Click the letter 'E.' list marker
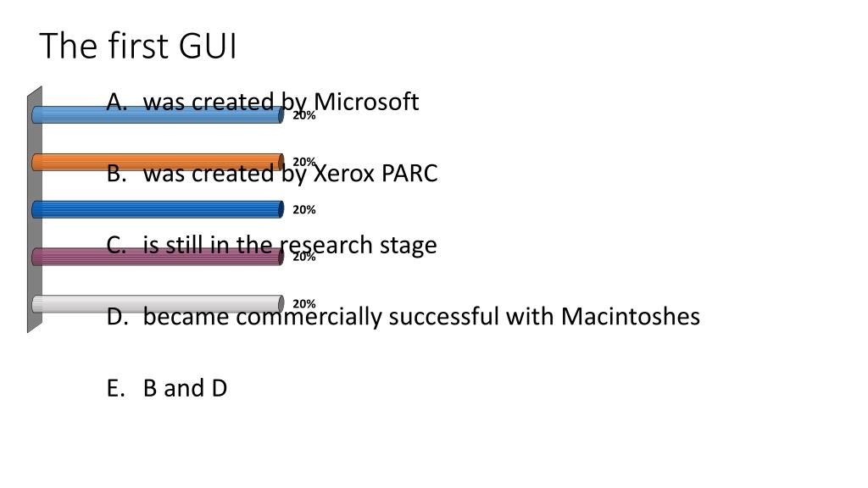 pyautogui.click(x=115, y=388)
